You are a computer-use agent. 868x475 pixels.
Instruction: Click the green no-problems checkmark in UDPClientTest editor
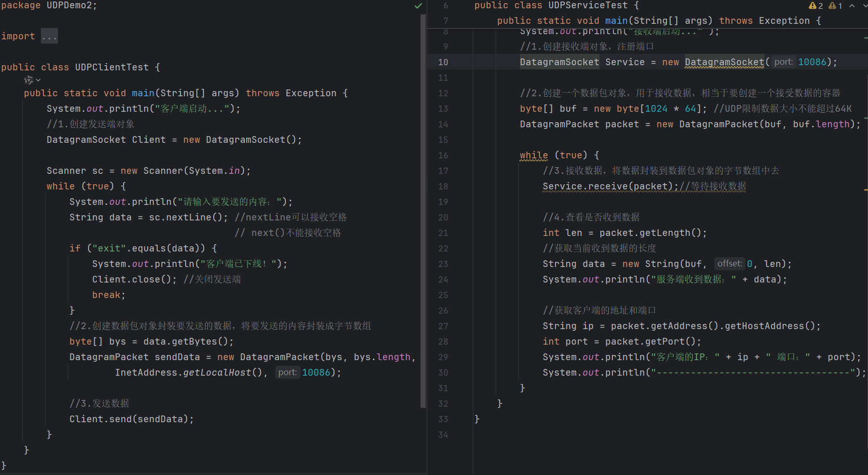coord(418,6)
